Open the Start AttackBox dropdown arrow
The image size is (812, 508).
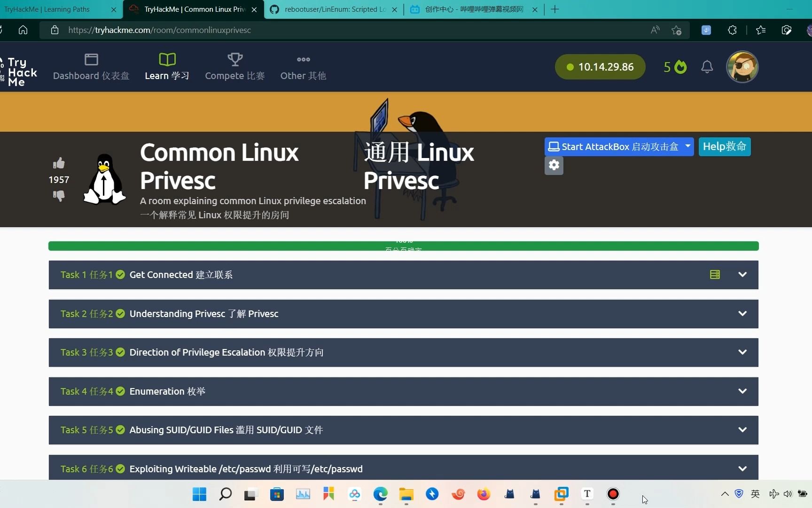[688, 146]
